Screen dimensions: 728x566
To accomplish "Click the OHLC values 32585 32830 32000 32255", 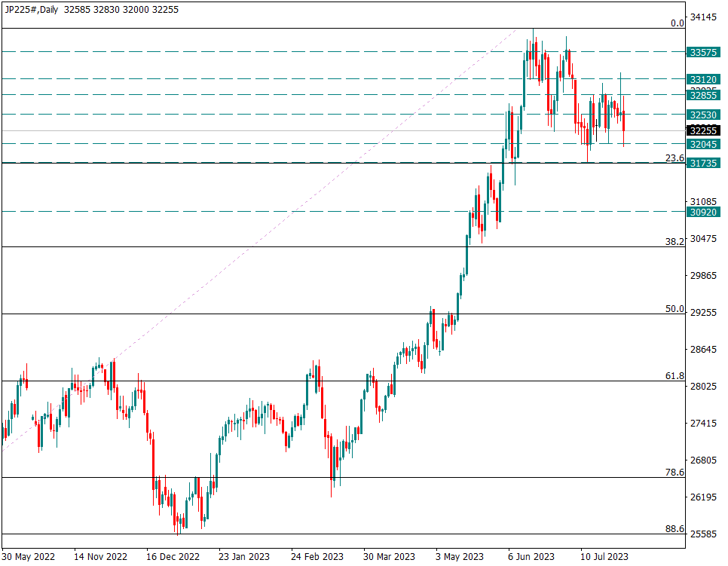I will click(x=121, y=10).
